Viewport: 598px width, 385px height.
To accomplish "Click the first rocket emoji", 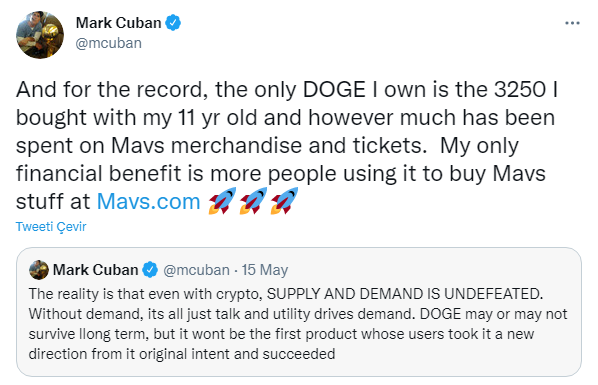I will pyautogui.click(x=222, y=201).
